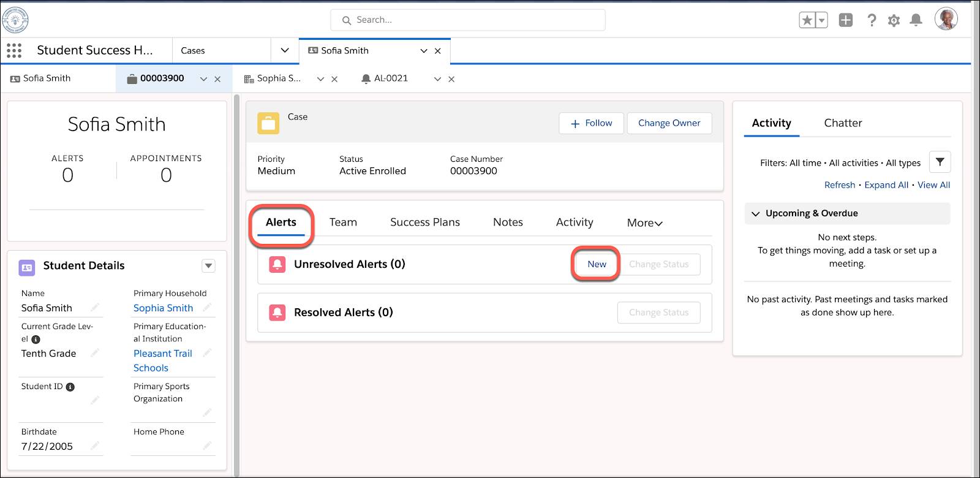The height and width of the screenshot is (478, 980).
Task: Open the Cases navigation dropdown chevron
Action: (285, 50)
